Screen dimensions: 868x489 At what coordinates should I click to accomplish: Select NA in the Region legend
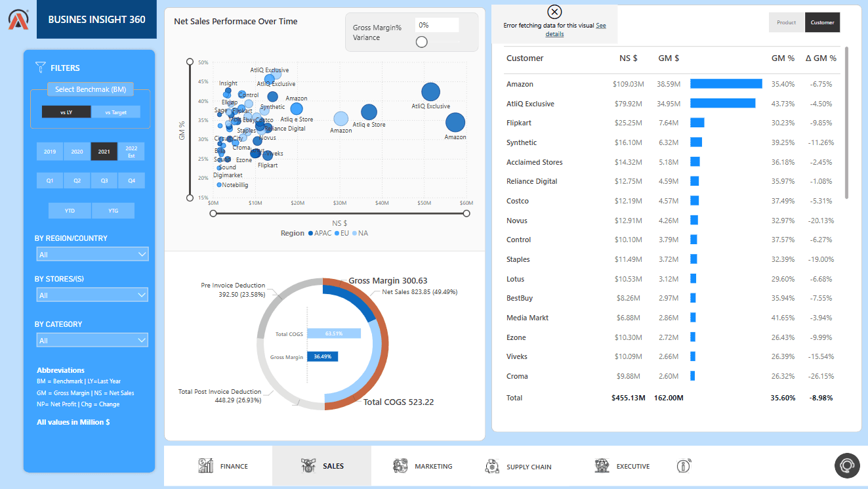point(360,233)
